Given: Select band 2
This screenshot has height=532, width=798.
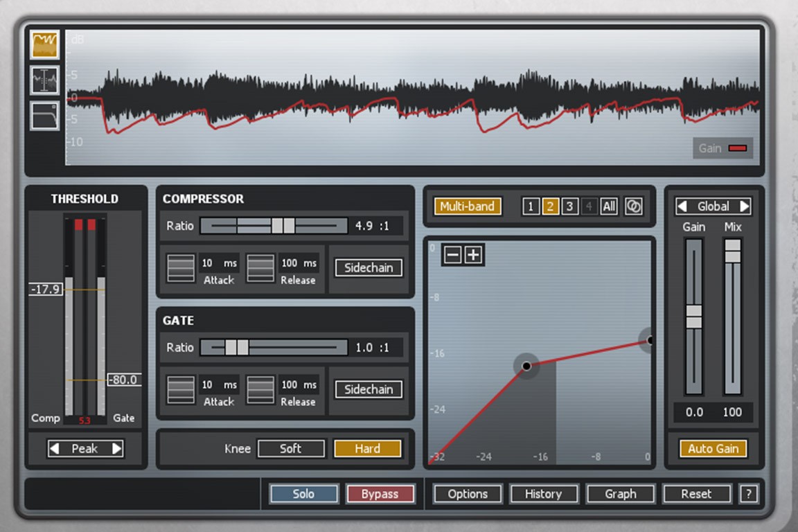Looking at the screenshot, I should [x=550, y=206].
